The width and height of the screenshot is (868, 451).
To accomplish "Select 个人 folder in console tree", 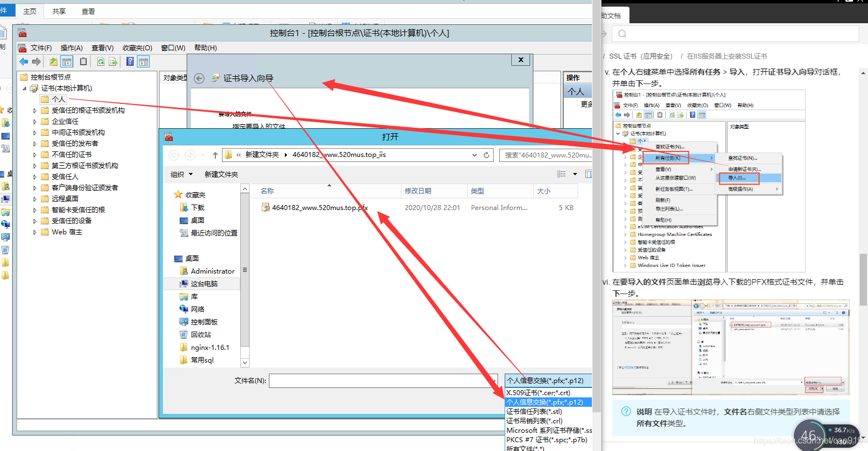I will coord(54,99).
